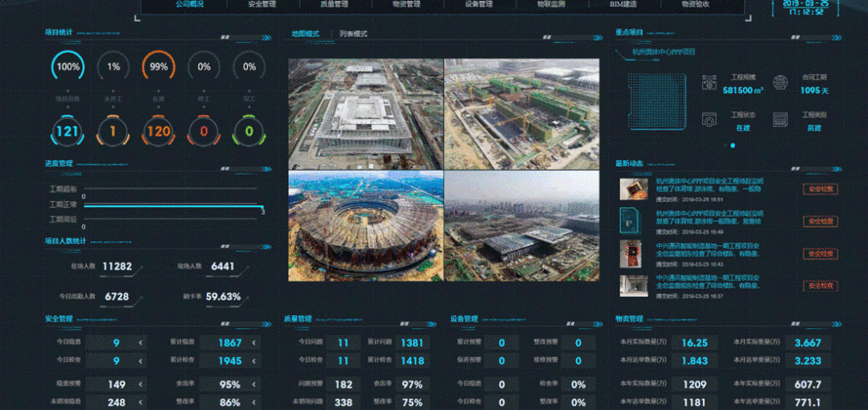Expand arrow beside 累计隐患 1867
868x410 pixels.
point(255,342)
